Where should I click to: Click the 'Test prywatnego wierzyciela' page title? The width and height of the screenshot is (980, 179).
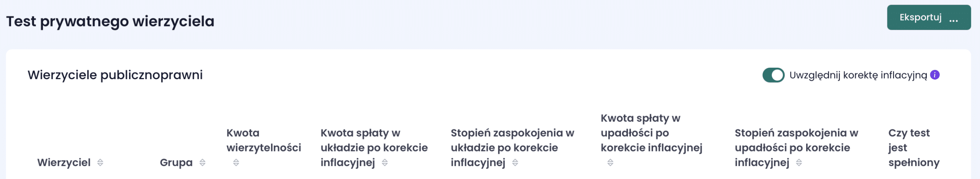pos(110,21)
